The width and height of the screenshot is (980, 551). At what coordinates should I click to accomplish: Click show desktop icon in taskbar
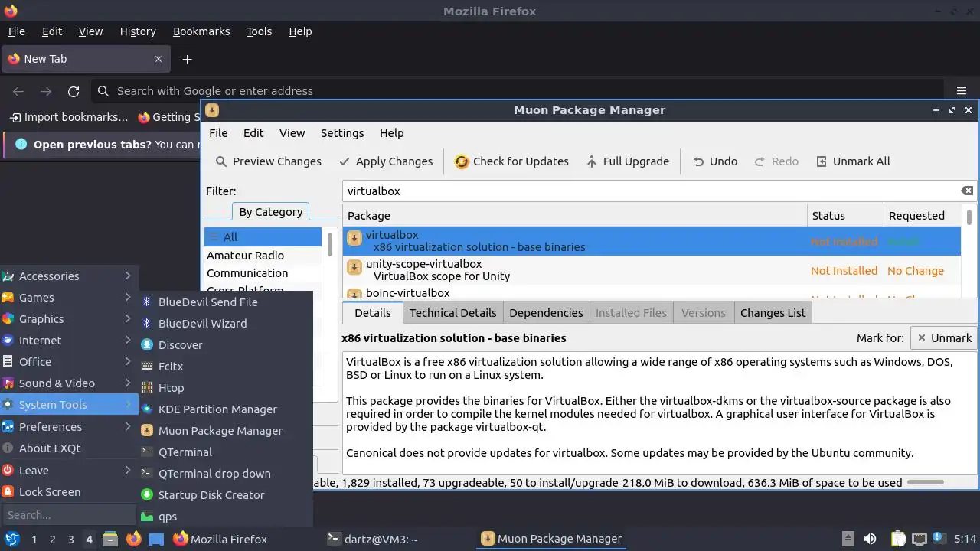(x=156, y=539)
